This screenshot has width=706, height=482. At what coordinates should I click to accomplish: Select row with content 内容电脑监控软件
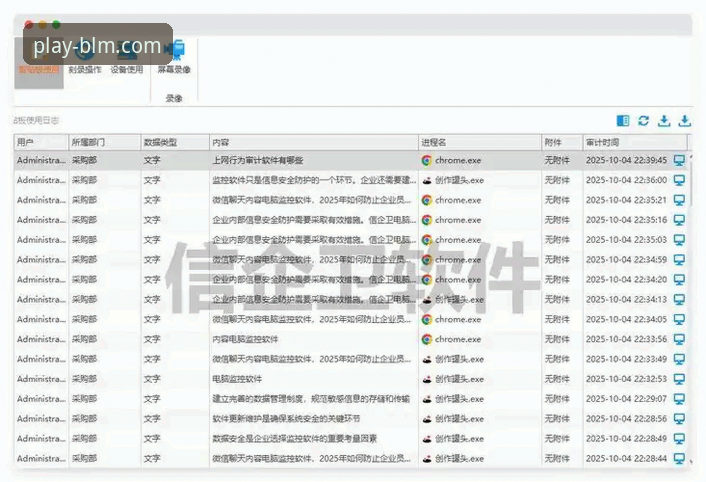pyautogui.click(x=351, y=339)
